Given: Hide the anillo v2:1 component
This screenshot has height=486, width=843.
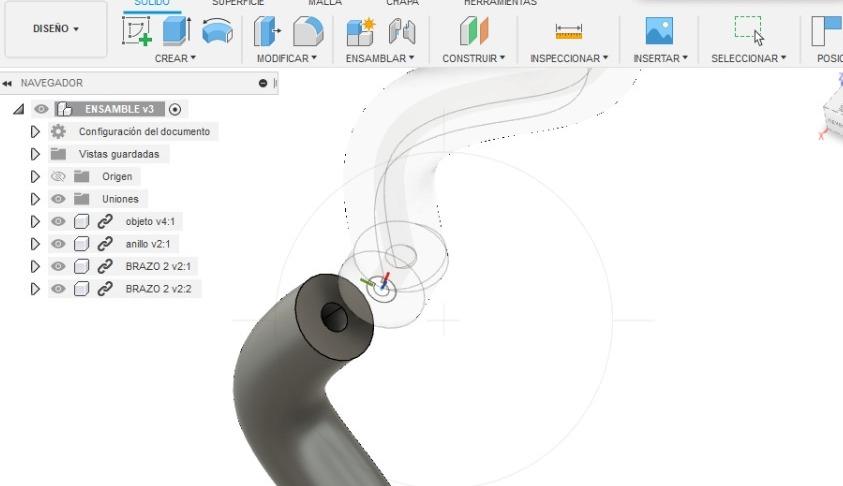Looking at the screenshot, I should [58, 244].
